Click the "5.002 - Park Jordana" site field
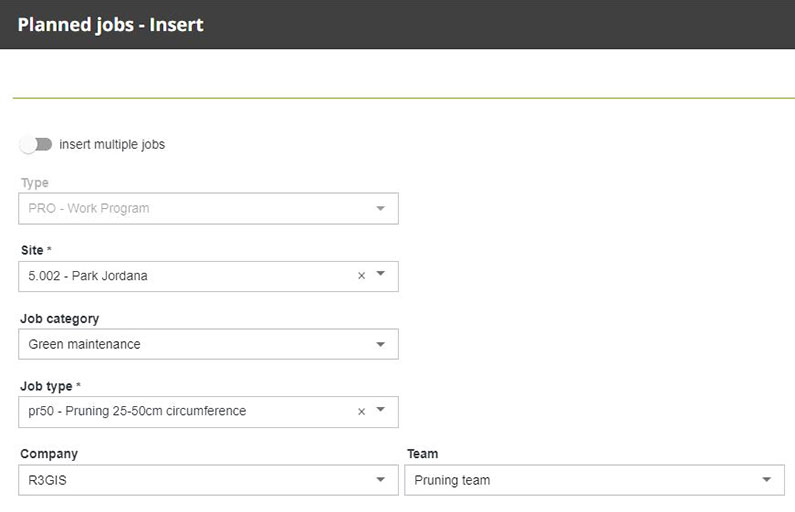795x512 pixels. click(180, 276)
